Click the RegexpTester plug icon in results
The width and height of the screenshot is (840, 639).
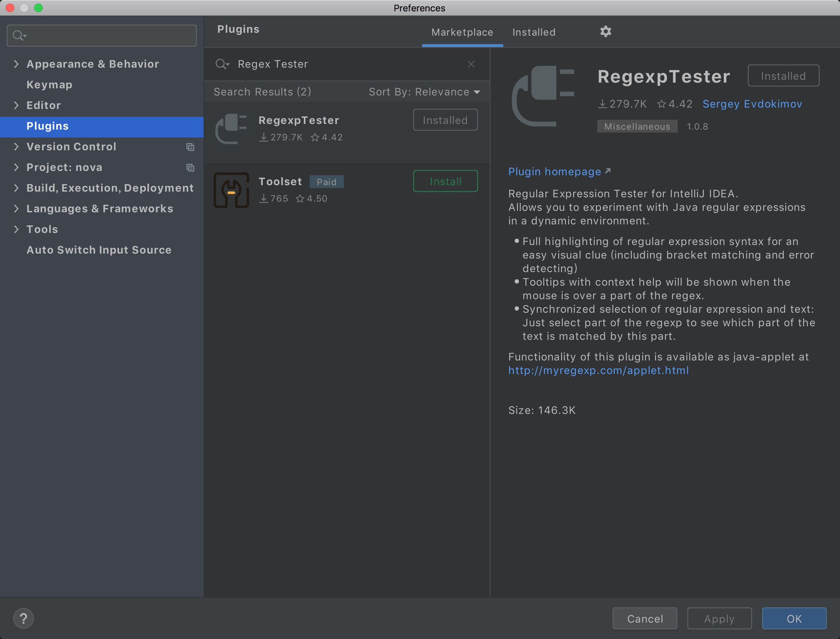tap(231, 129)
